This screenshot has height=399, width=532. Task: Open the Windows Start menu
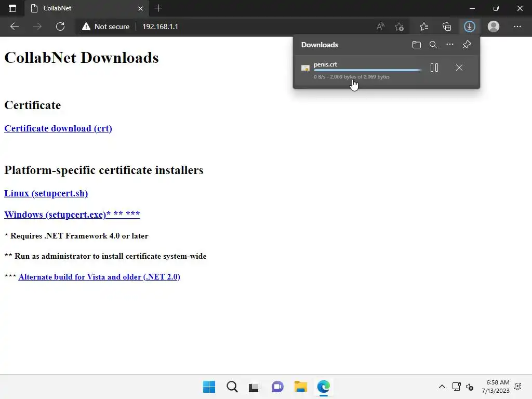pyautogui.click(x=209, y=387)
